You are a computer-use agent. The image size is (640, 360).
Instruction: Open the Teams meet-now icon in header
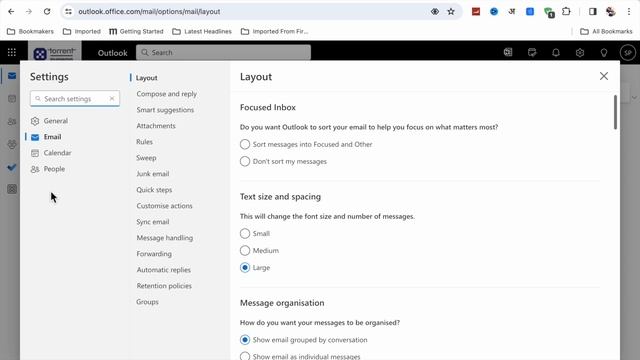508,52
